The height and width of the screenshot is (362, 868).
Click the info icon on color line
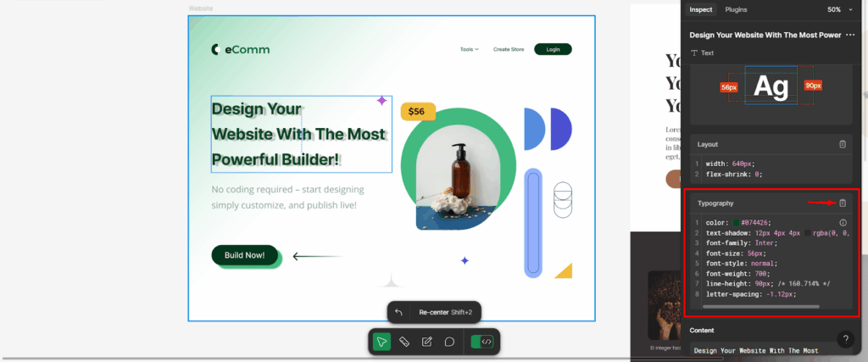click(843, 222)
